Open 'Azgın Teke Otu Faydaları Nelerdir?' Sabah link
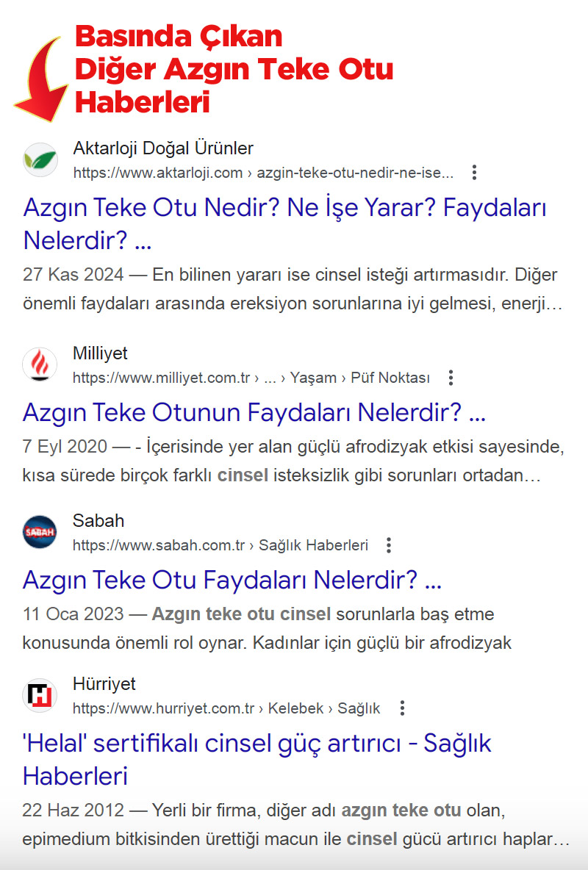 (232, 580)
